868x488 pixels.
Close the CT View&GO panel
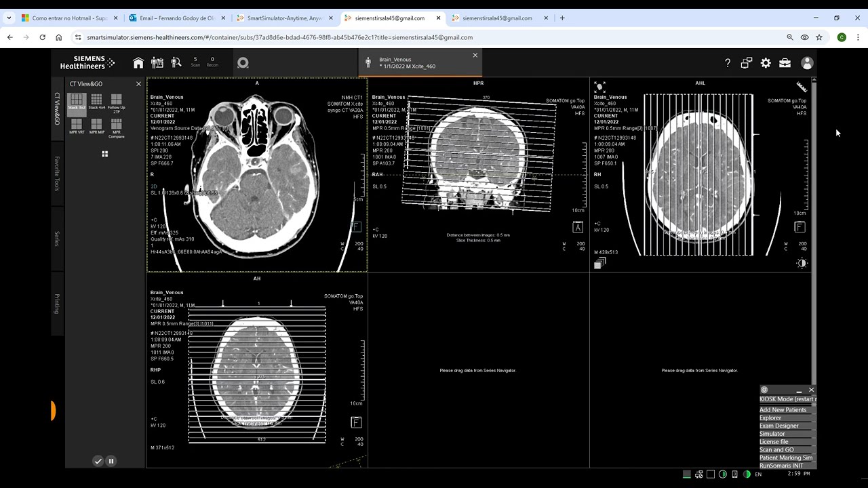(138, 84)
